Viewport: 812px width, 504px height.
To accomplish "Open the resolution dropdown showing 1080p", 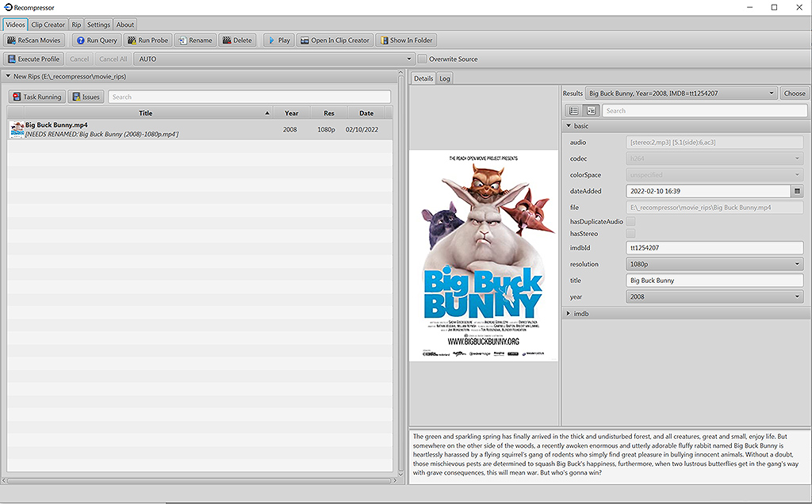I will point(714,264).
